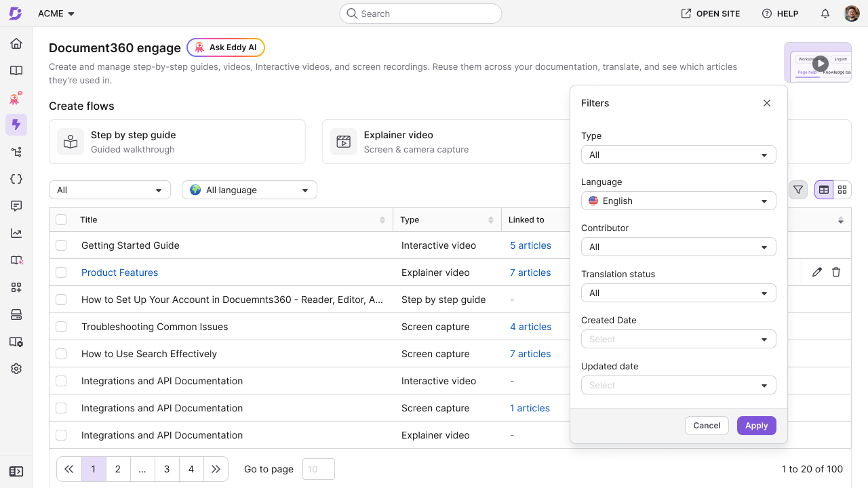Open the All language dropdown
Screen dimensions: 868x488
[250, 190]
